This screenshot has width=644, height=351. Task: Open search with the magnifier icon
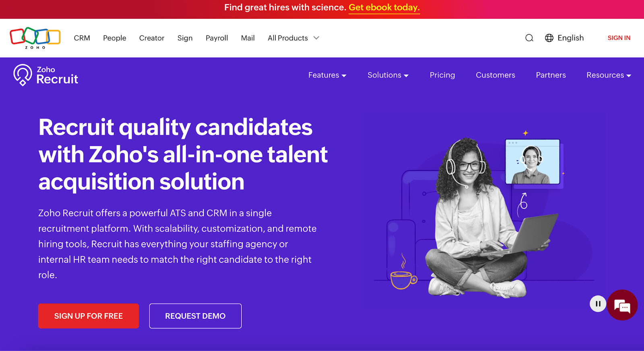click(x=529, y=38)
